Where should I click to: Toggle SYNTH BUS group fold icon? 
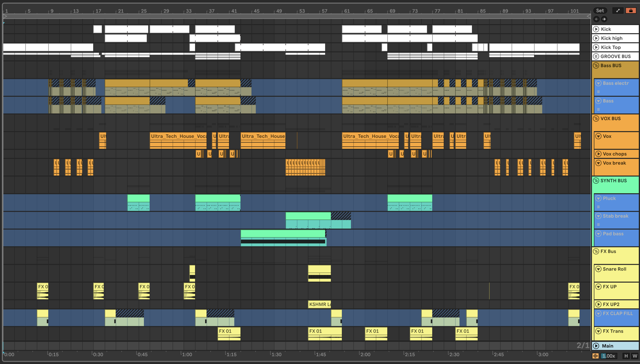pos(596,181)
